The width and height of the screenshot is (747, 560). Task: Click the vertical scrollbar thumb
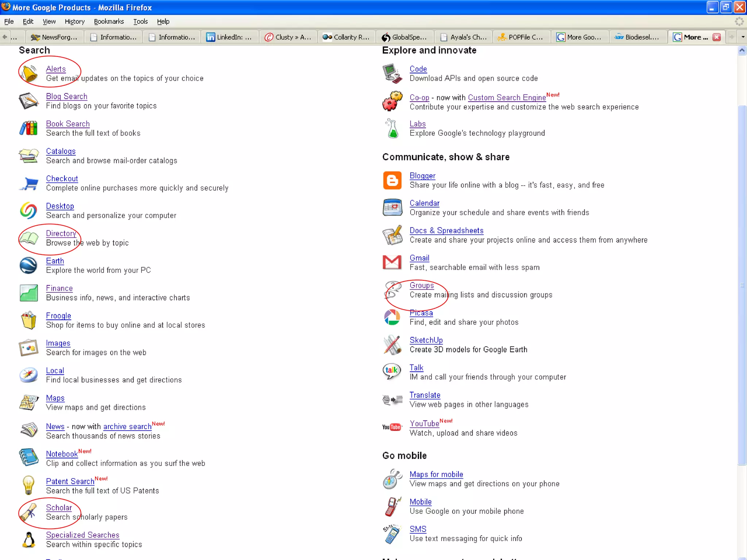(742, 284)
